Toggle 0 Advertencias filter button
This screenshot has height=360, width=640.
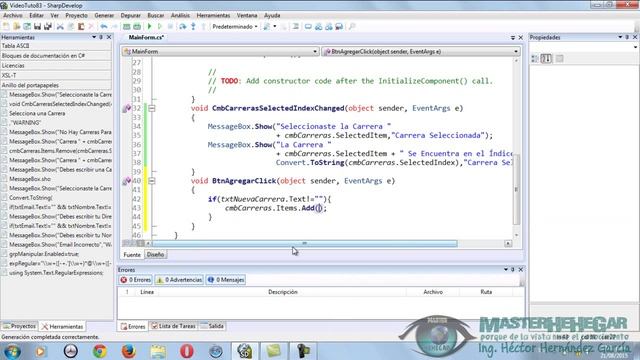(179, 280)
